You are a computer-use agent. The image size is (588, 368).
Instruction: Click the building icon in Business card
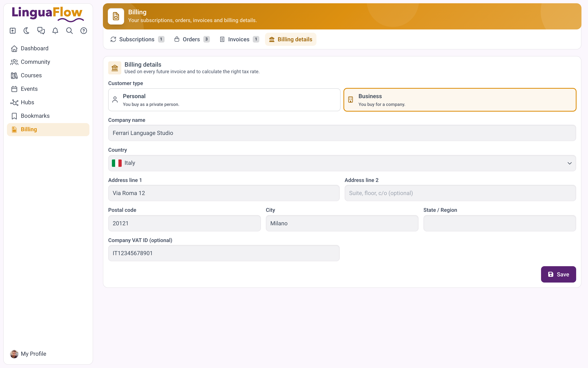[x=351, y=100]
